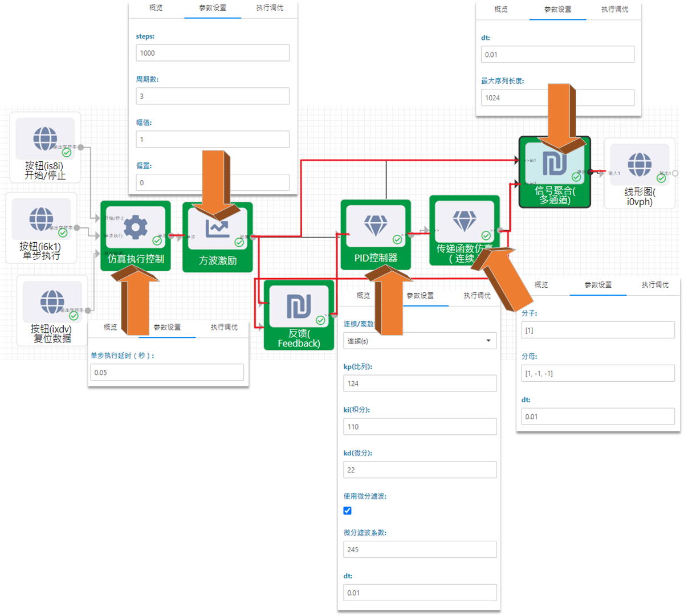The height and width of the screenshot is (616, 684).
Task: Click the 传递函数仿真 node icon
Action: coord(464,222)
